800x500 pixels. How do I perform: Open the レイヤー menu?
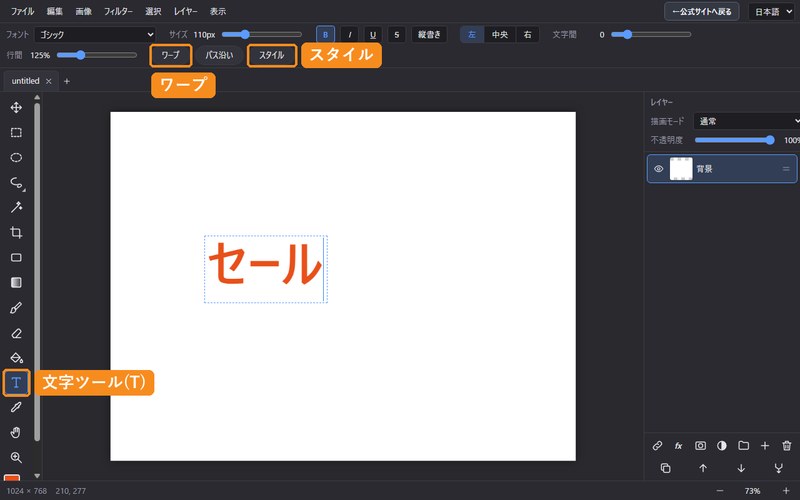click(x=186, y=11)
